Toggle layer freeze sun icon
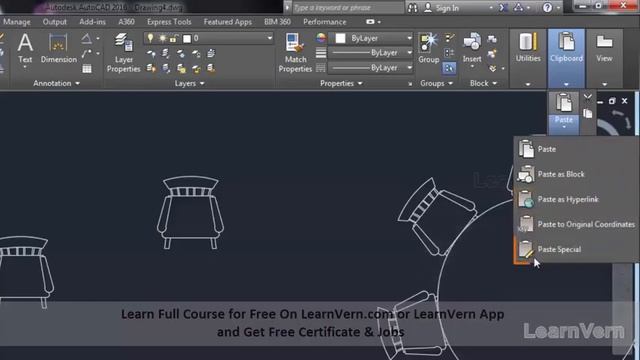 [x=162, y=38]
